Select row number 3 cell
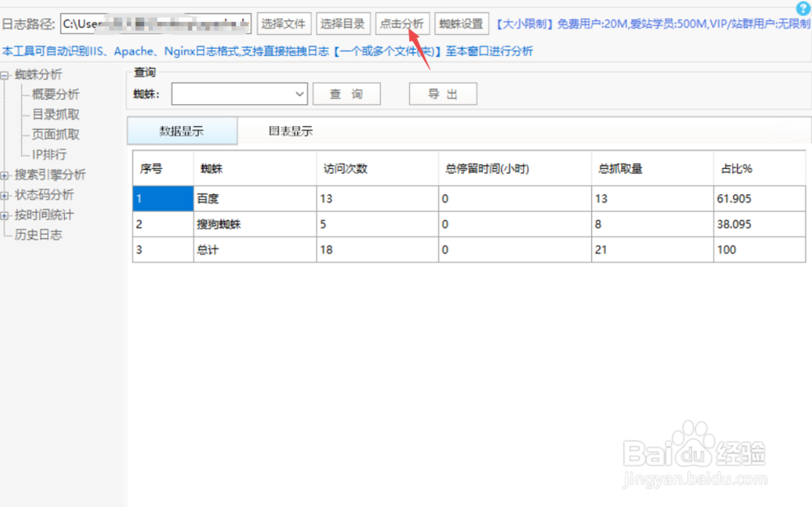 (163, 250)
